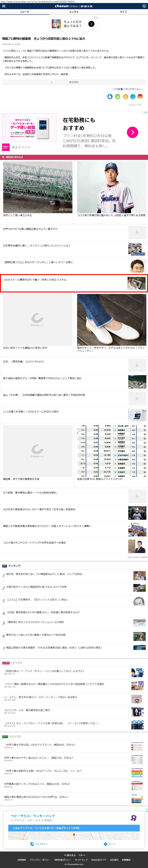The height and width of the screenshot is (868, 148).
Task: Click the chat icon in header
Action: pyautogui.click(x=144, y=6)
